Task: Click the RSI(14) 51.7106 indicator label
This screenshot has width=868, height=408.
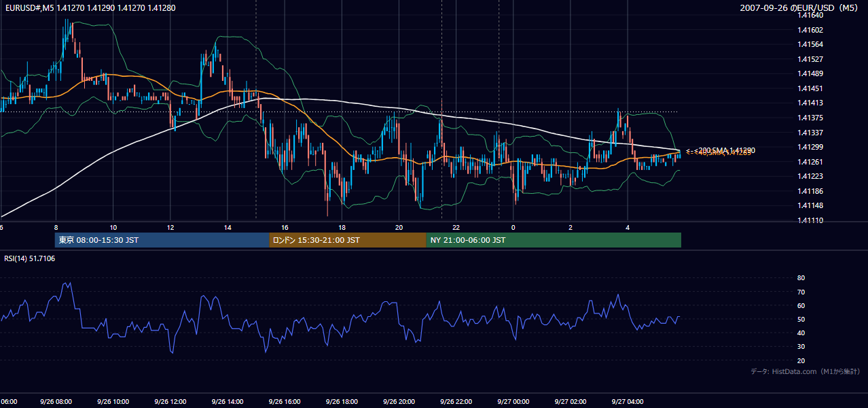Action: (30, 258)
